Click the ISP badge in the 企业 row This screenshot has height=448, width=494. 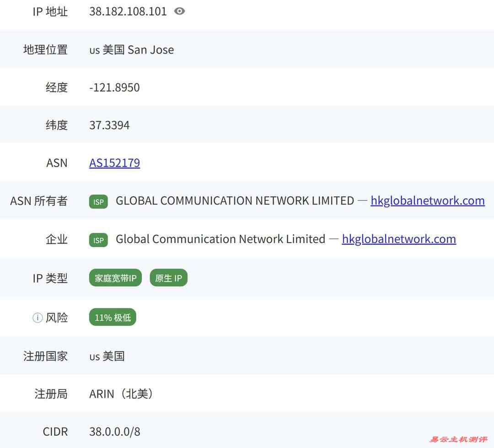tap(98, 240)
